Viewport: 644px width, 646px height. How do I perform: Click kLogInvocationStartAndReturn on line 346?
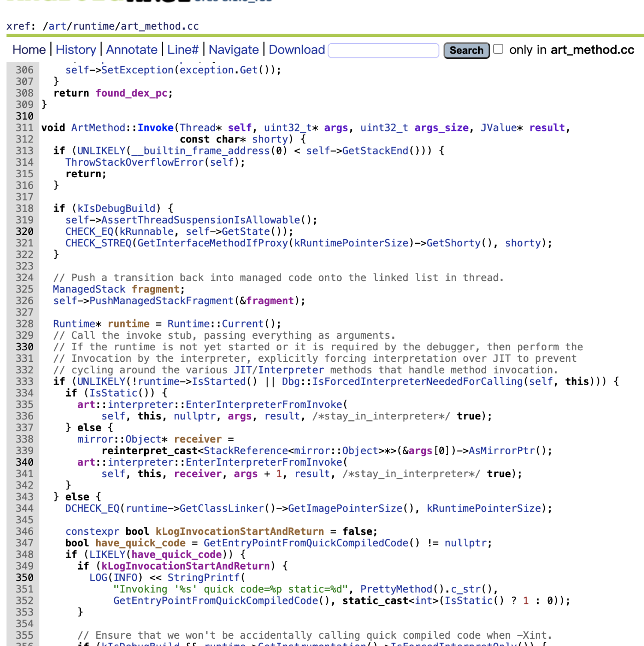[x=240, y=532]
